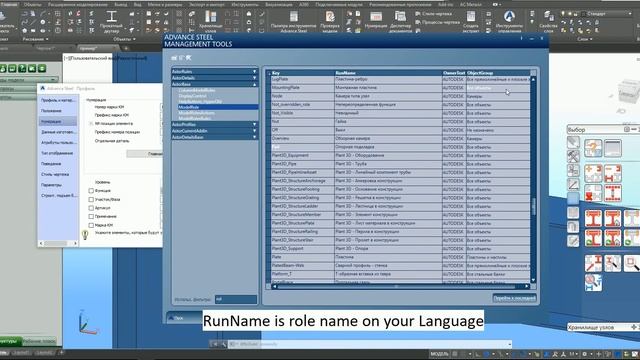Viewport: 640px width, 360px height.
Task: Click the ObjectGroup column header
Action: coord(498,73)
